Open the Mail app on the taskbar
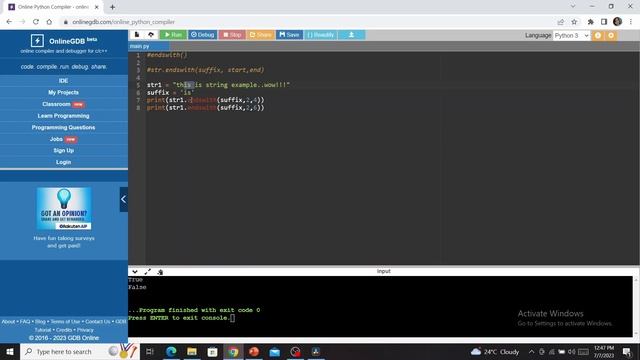 (275, 351)
